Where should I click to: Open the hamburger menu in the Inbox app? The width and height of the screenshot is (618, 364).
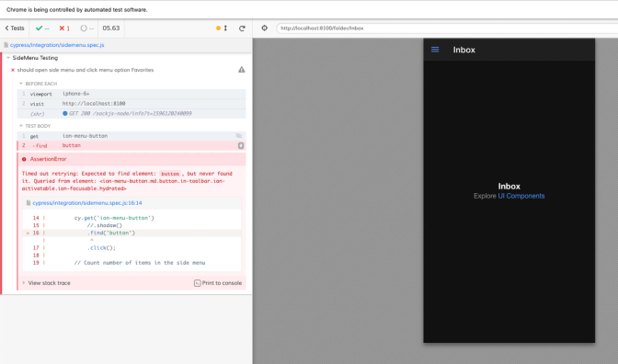point(435,50)
